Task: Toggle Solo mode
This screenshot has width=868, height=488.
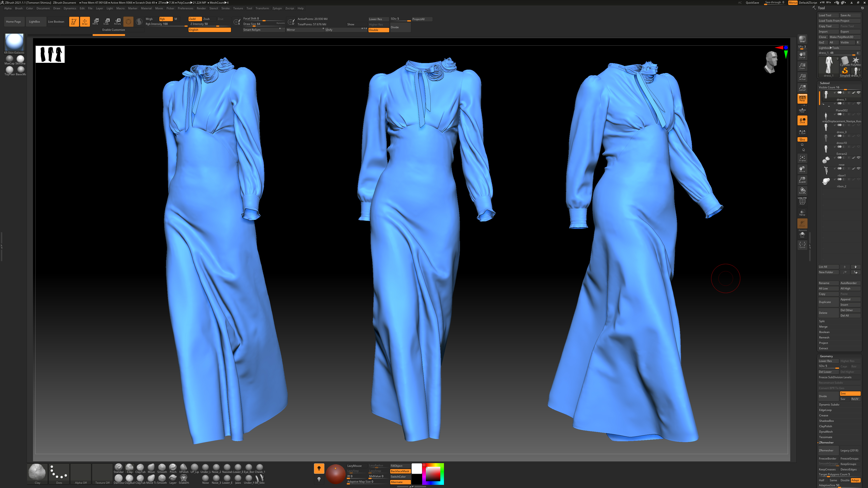Action: click(x=802, y=234)
